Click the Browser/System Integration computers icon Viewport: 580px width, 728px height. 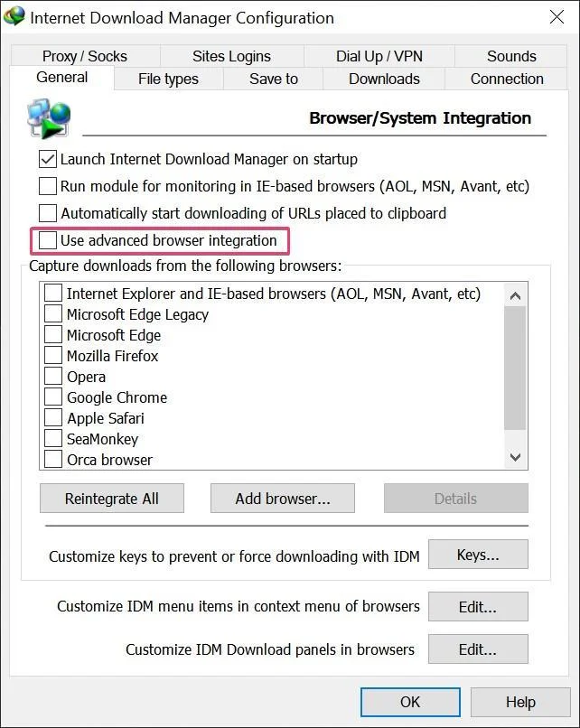pos(49,119)
